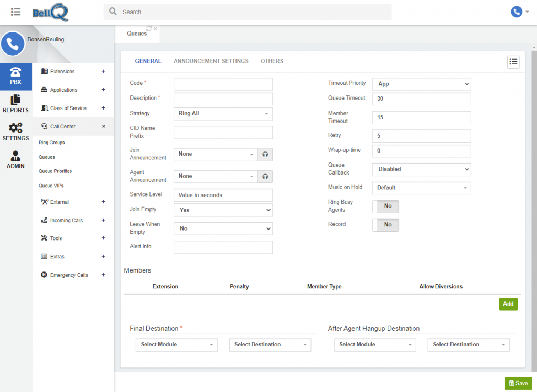Expand the Emergency Calls plus
This screenshot has height=392, width=537.
coord(103,275)
